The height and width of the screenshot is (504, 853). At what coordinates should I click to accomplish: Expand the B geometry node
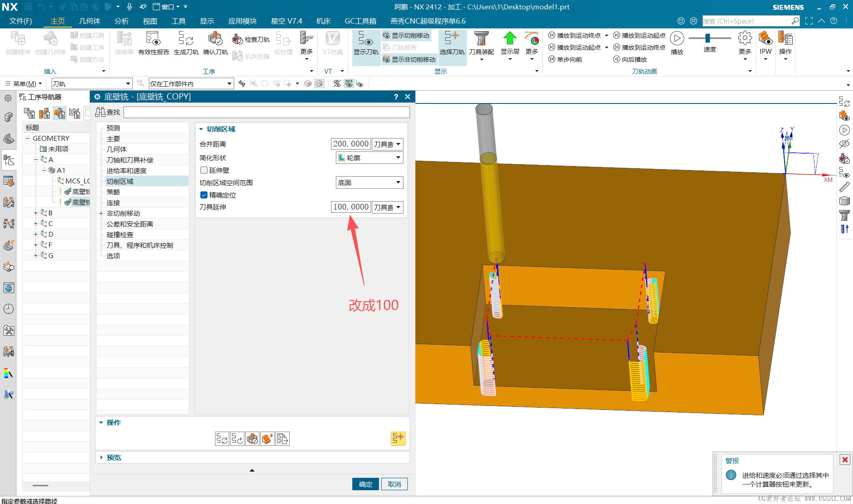pyautogui.click(x=36, y=213)
